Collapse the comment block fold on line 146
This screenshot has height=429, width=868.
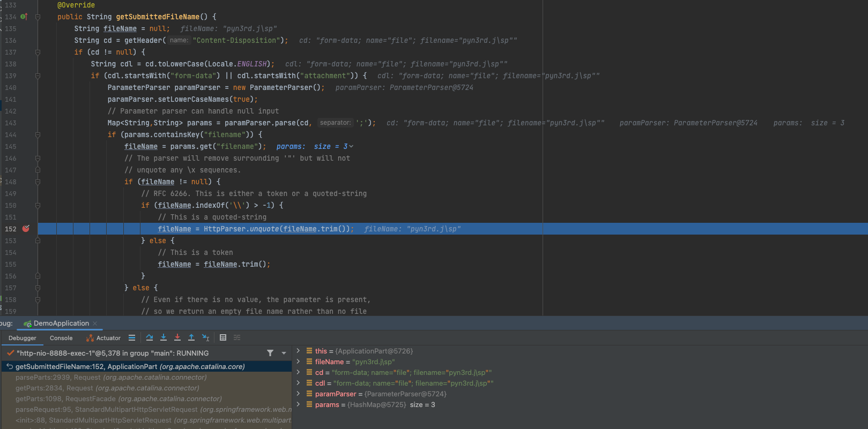coord(38,158)
